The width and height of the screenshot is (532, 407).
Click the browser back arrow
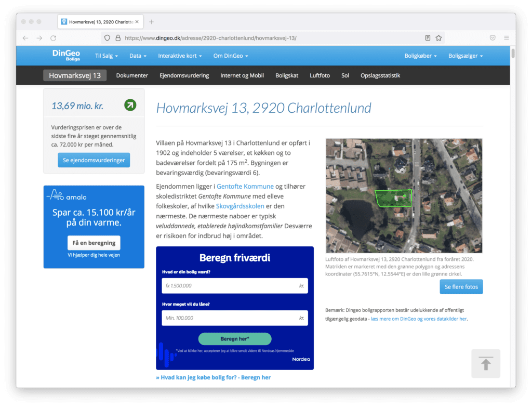(25, 38)
